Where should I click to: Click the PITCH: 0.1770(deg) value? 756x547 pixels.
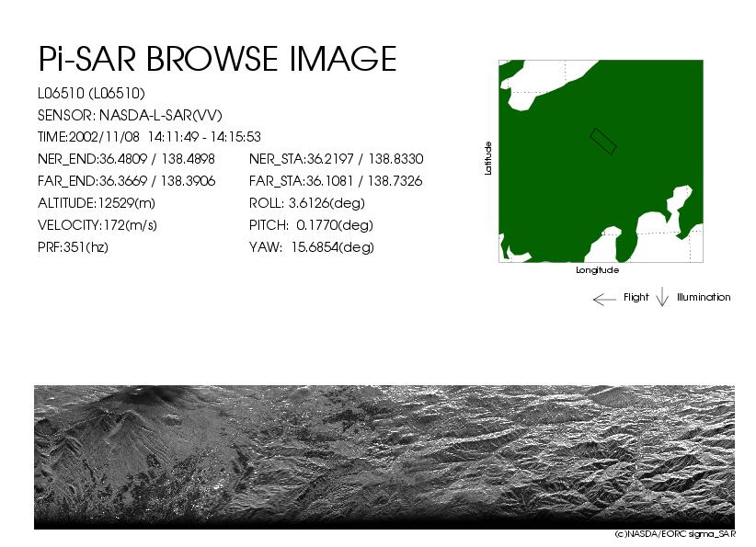coord(311,225)
